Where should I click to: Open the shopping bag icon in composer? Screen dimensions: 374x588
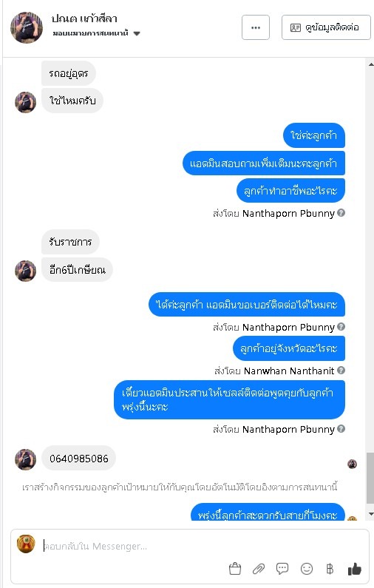coord(235,569)
